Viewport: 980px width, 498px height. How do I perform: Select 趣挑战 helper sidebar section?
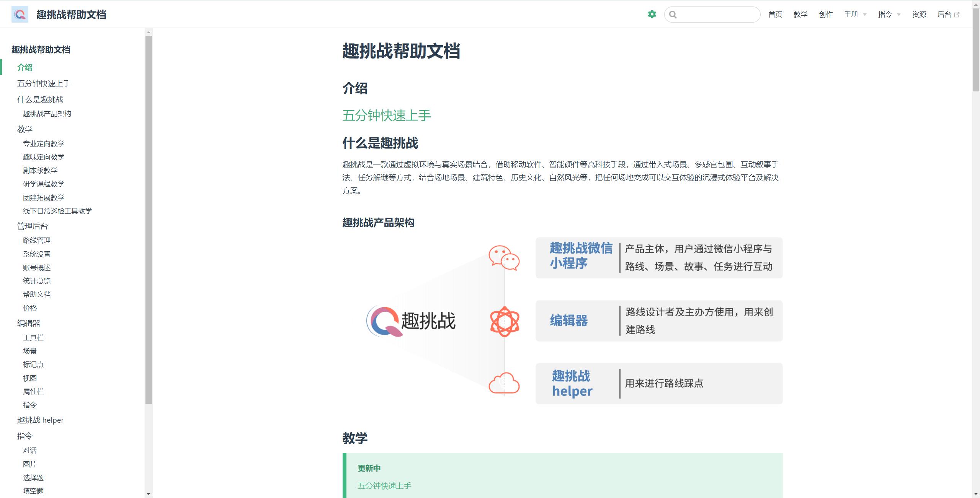coord(40,420)
